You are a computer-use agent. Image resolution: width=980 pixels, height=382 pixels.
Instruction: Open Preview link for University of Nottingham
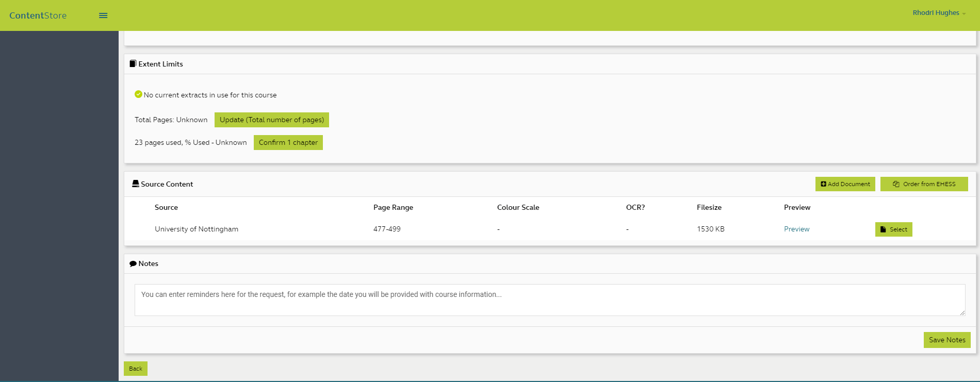pos(796,229)
